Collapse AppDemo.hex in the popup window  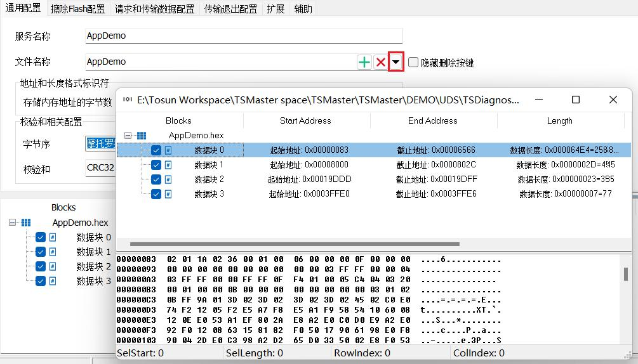click(128, 135)
